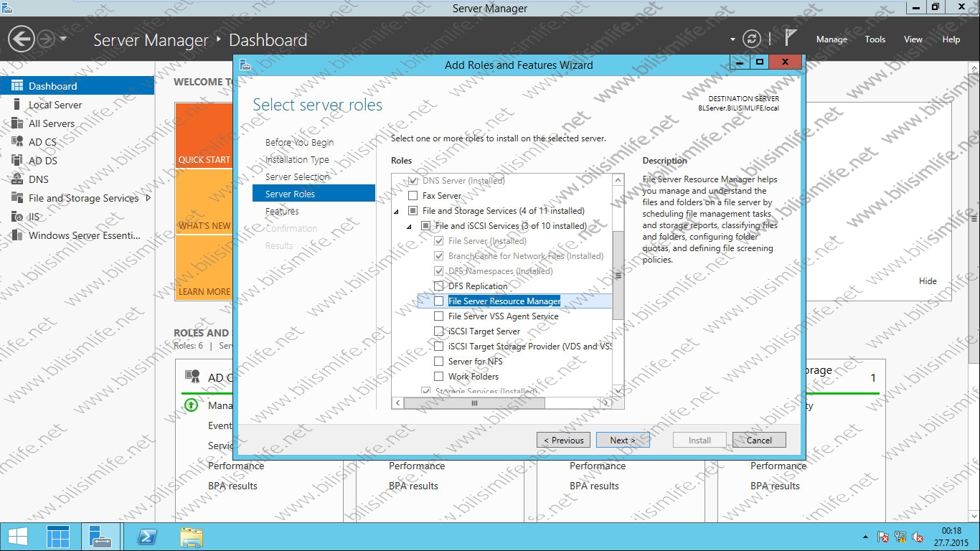Open the Help menu
980x551 pixels.
click(x=951, y=39)
